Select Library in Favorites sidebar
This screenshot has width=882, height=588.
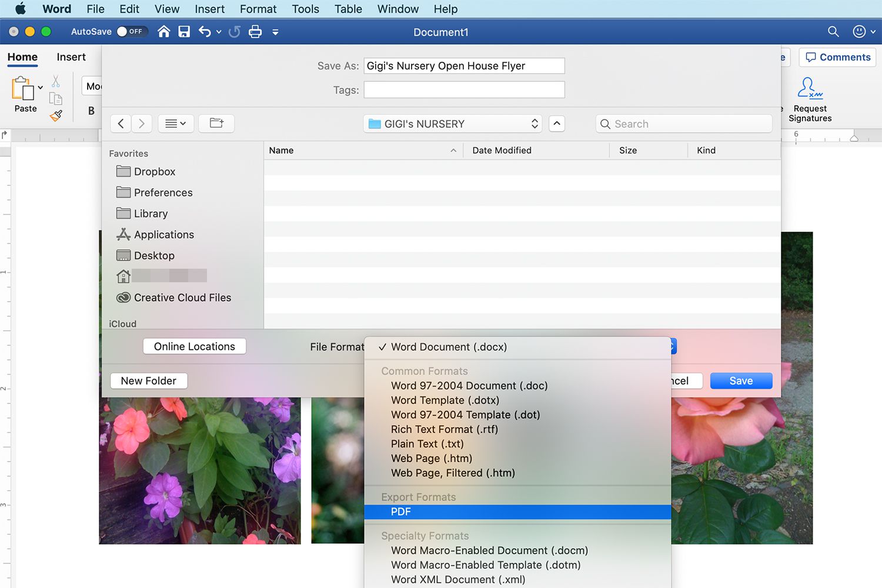click(x=151, y=213)
